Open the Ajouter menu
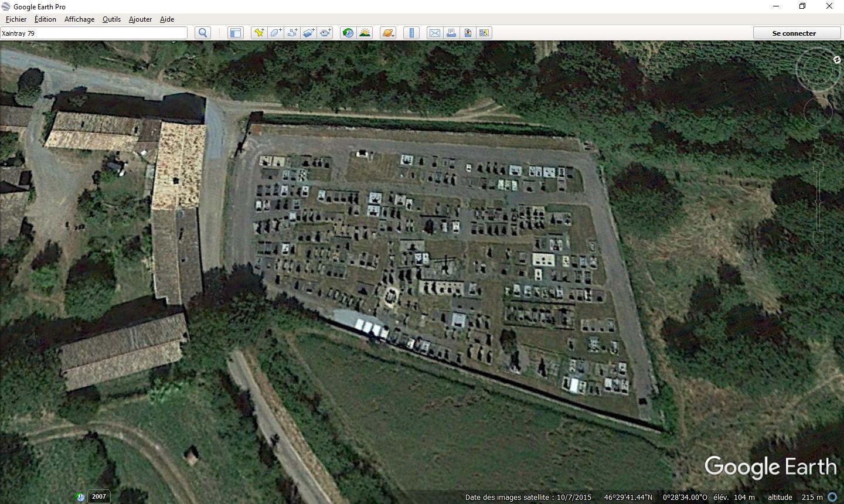This screenshot has width=844, height=504. tap(140, 19)
